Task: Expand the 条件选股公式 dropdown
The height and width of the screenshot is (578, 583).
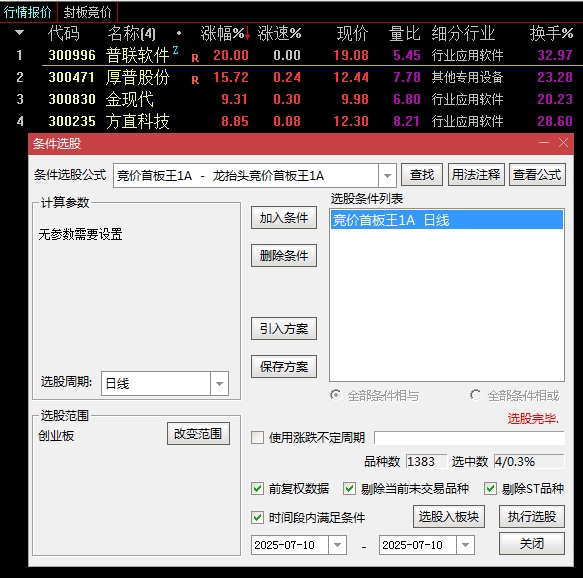Action: pyautogui.click(x=387, y=175)
